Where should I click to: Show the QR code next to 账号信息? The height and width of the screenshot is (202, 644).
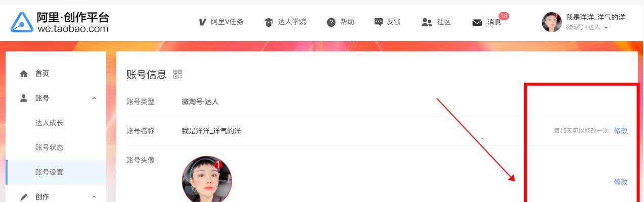click(x=177, y=74)
